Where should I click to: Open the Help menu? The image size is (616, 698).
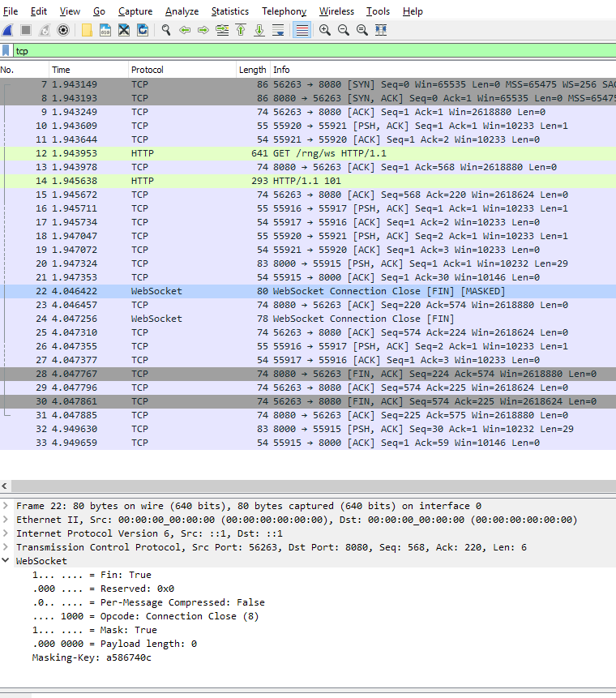coord(413,11)
